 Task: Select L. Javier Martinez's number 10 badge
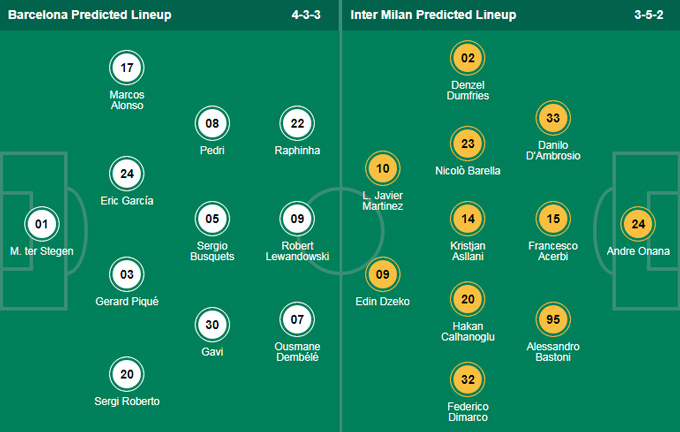(x=382, y=169)
